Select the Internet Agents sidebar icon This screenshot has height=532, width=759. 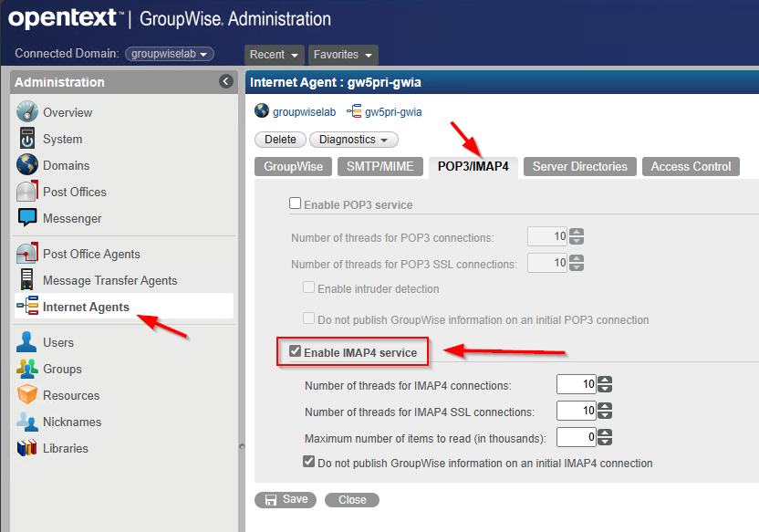tap(26, 307)
